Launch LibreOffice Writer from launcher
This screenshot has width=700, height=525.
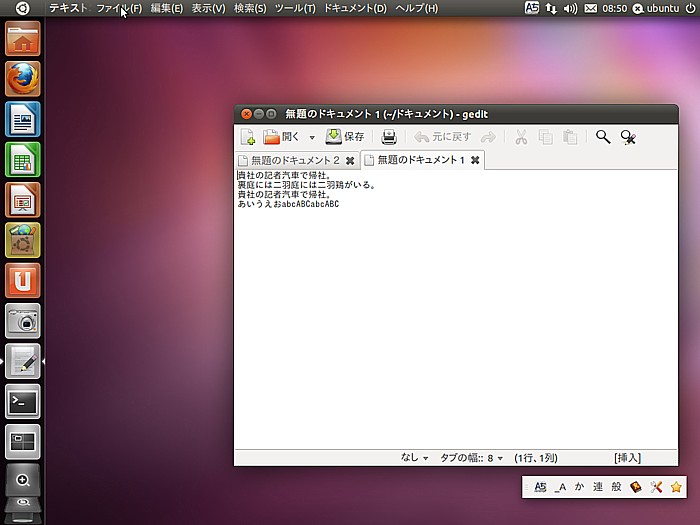[23, 119]
